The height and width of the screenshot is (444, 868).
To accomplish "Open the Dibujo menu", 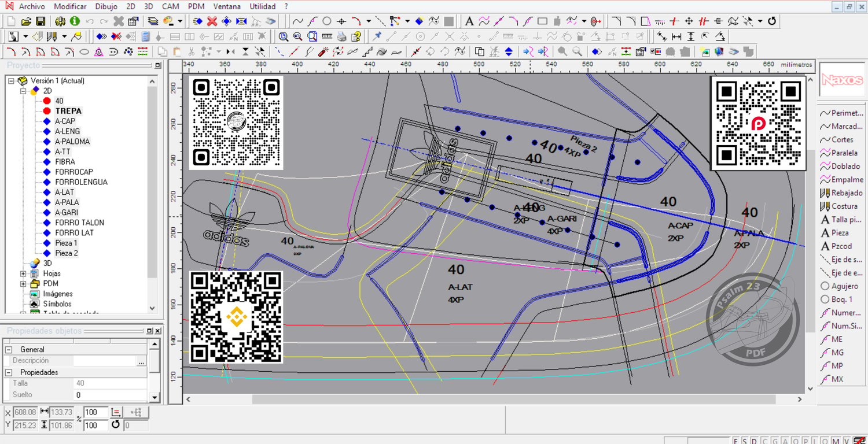I will pyautogui.click(x=106, y=6).
